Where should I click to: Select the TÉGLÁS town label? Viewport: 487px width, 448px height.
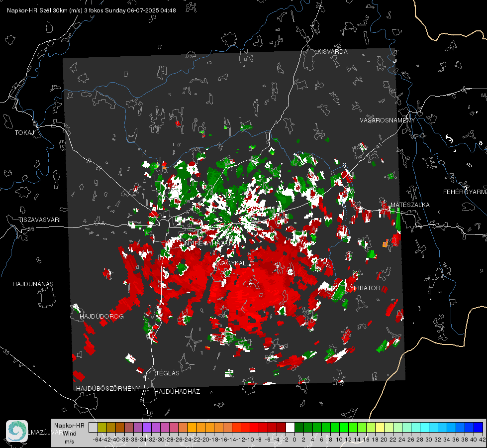click(x=168, y=373)
